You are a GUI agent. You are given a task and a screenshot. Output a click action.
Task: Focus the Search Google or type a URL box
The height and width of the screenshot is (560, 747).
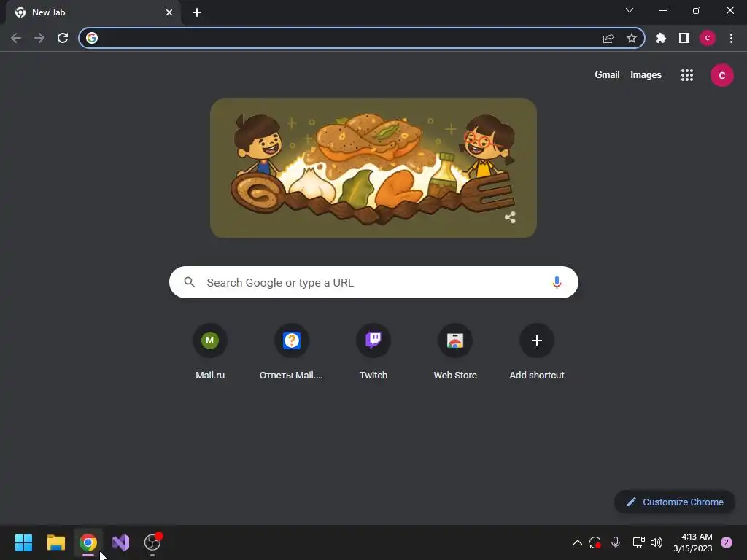[x=374, y=282]
